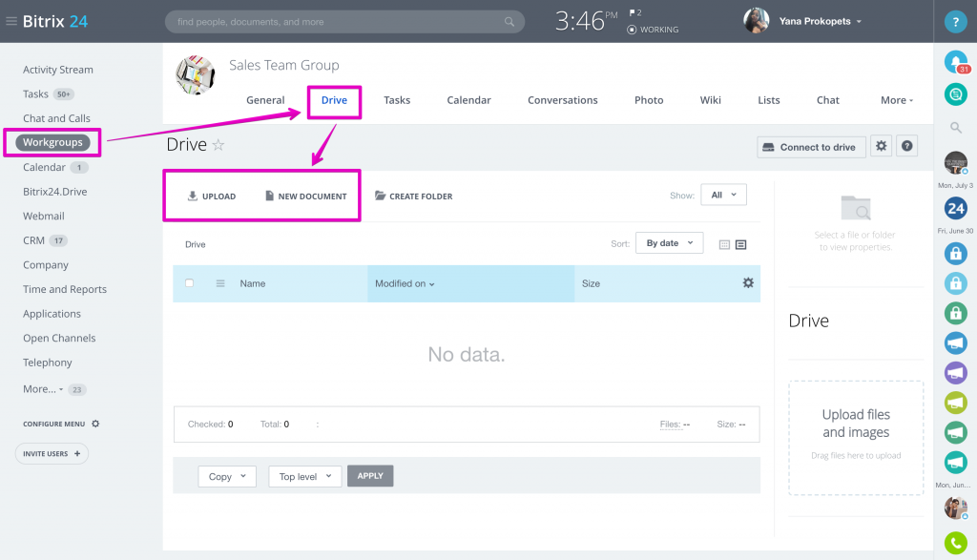This screenshot has height=560, width=977.
Task: Open the Copy action dropdown
Action: [x=227, y=477]
